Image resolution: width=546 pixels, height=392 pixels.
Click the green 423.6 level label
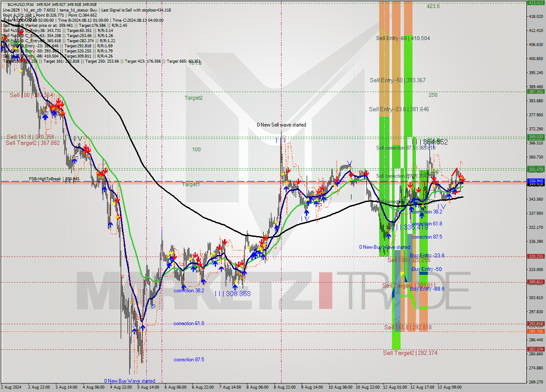pos(433,6)
